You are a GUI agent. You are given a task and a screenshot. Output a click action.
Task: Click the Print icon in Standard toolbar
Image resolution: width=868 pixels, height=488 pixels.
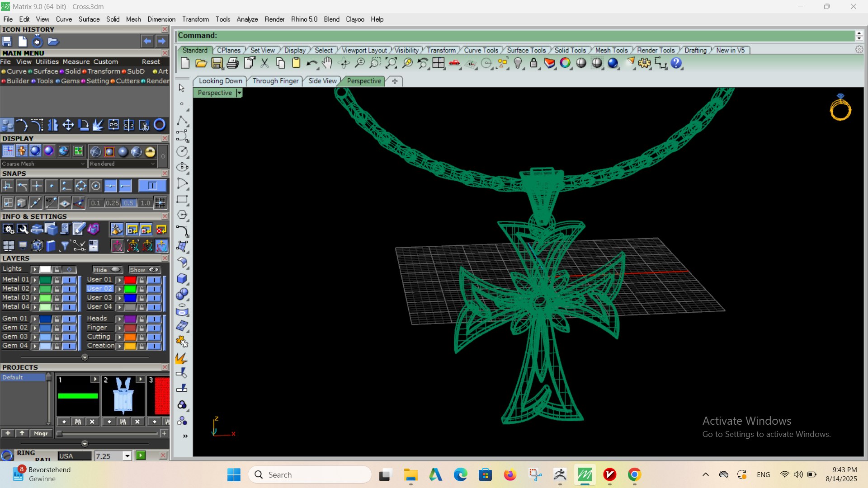[232, 63]
